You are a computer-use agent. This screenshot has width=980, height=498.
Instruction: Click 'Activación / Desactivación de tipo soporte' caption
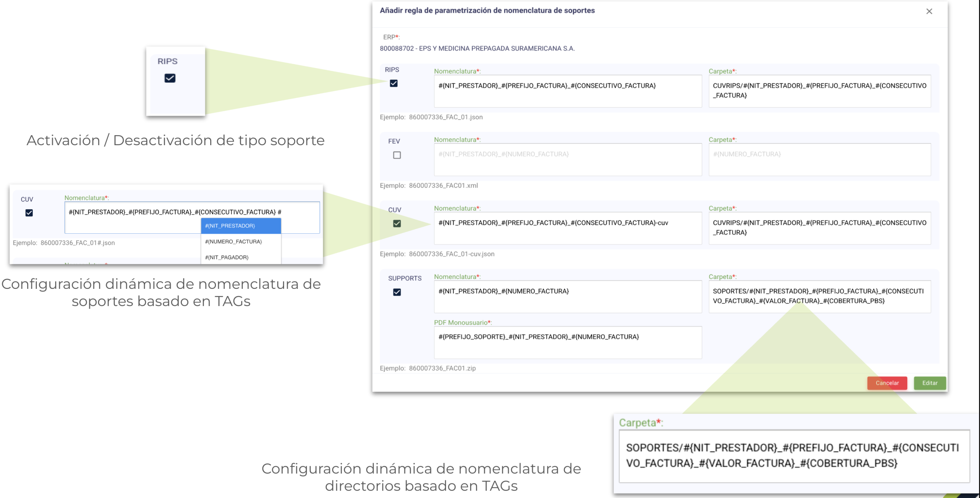click(x=176, y=140)
